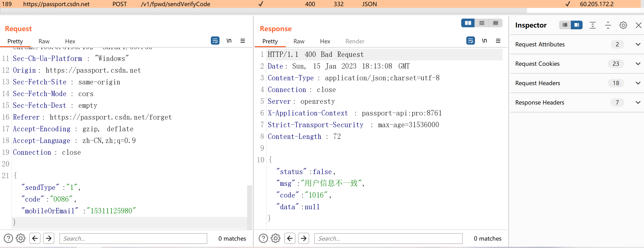Viewport: 644px width, 248px height.
Task: Select the Request Raw tab
Action: (44, 41)
